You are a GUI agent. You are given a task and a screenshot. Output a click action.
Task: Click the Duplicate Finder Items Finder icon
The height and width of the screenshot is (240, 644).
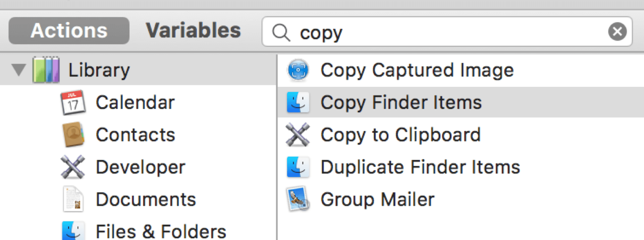point(298,167)
